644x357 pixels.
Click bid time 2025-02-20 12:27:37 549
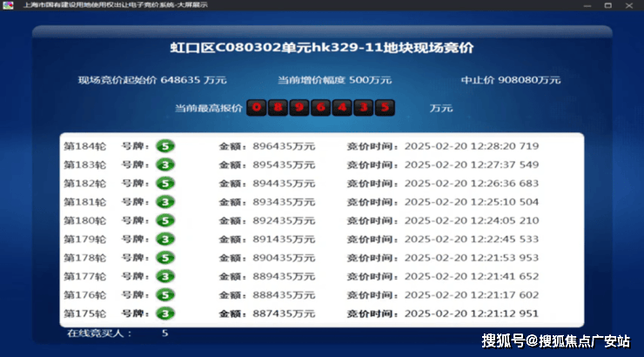pyautogui.click(x=472, y=165)
